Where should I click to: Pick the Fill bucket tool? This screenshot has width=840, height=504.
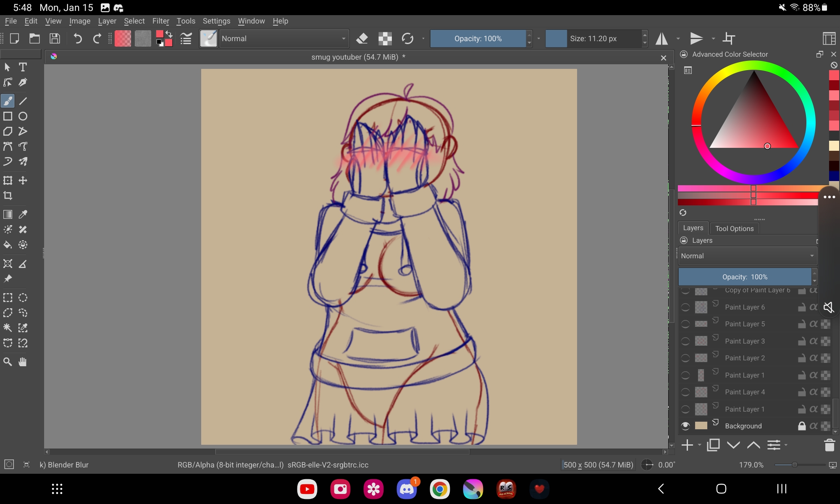click(8, 245)
